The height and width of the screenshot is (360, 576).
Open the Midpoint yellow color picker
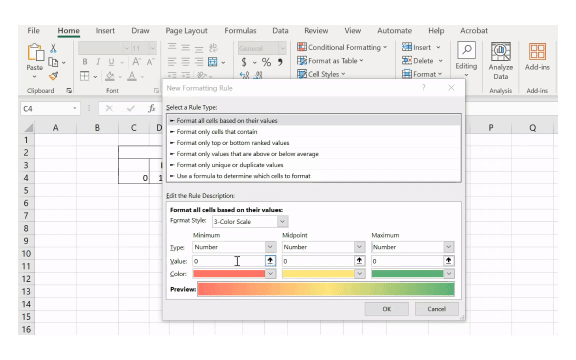point(359,274)
